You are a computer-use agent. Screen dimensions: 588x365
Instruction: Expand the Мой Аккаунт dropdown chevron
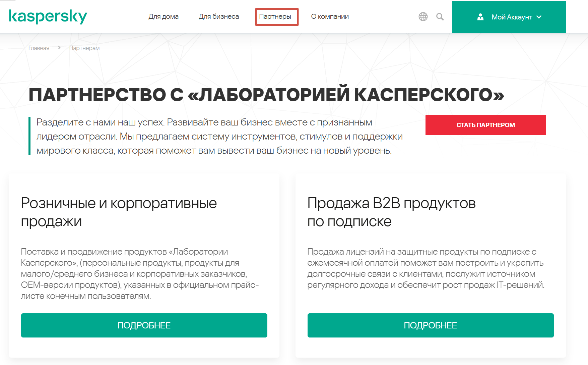[539, 17]
